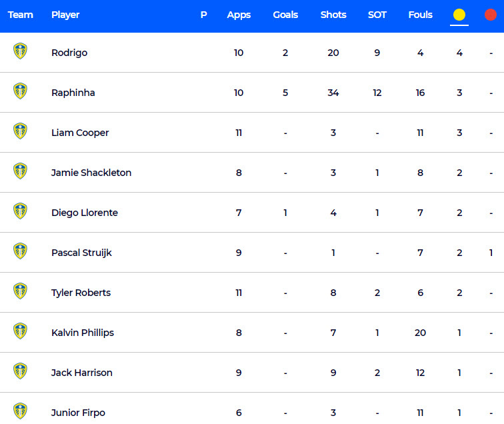Sort by yellow cards column icon
The height and width of the screenshot is (424, 504).
[x=459, y=15]
